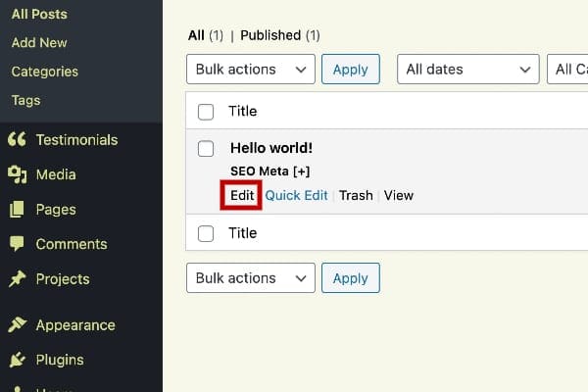Click the Testimonials quote icon in sidebar

pos(17,140)
